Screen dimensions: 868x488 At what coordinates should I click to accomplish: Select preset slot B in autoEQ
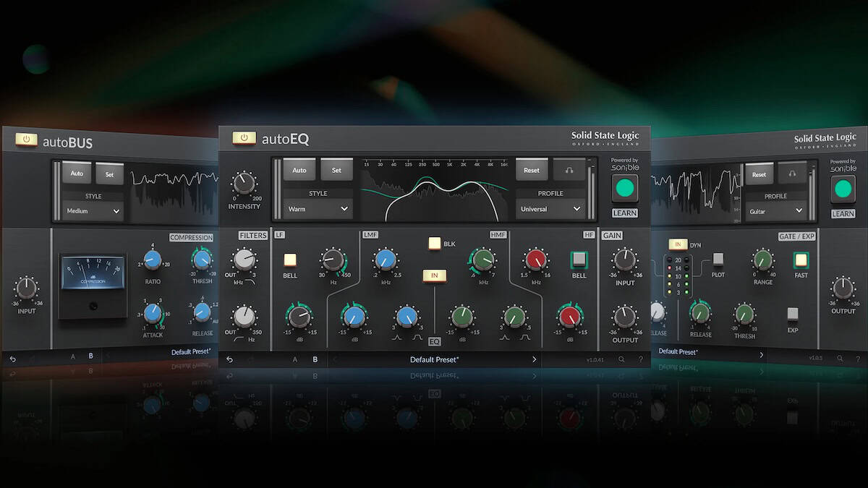[315, 359]
